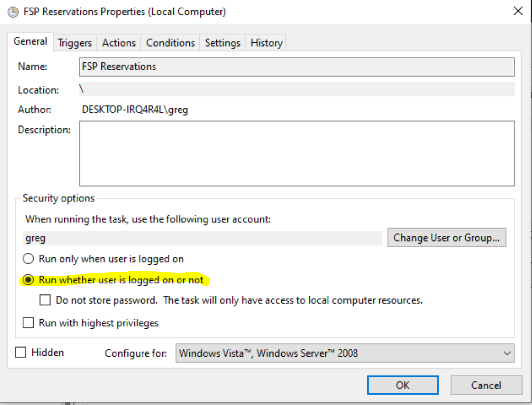Image resolution: width=532 pixels, height=405 pixels.
Task: Select Run only when user is logged on
Action: click(28, 259)
